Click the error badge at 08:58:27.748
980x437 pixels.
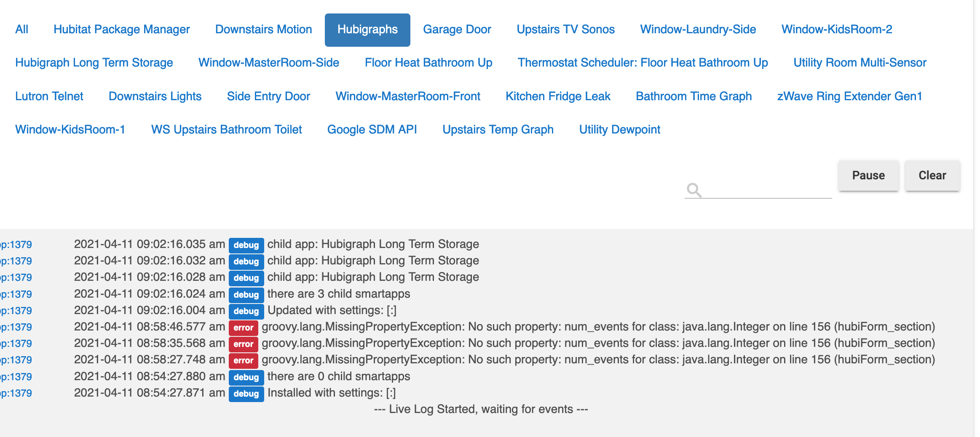243,360
